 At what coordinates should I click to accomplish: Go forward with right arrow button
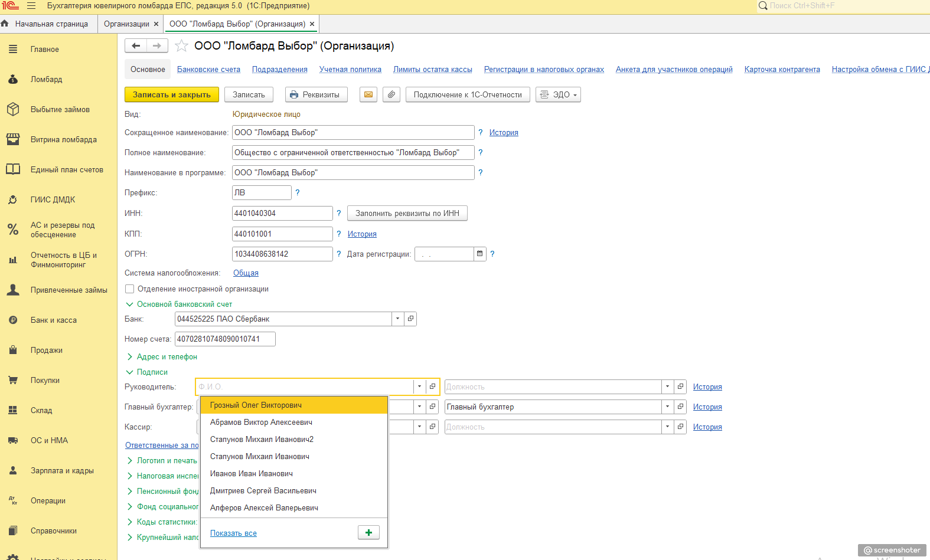pyautogui.click(x=157, y=46)
